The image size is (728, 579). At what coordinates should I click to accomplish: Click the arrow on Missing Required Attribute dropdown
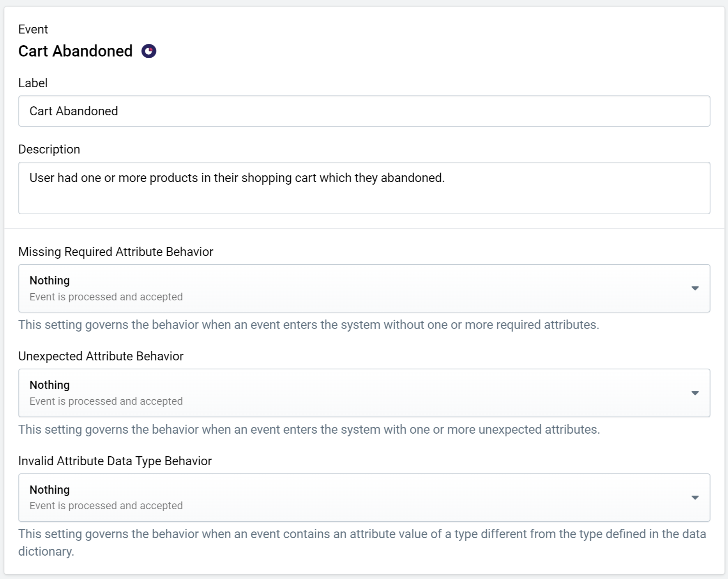point(695,288)
